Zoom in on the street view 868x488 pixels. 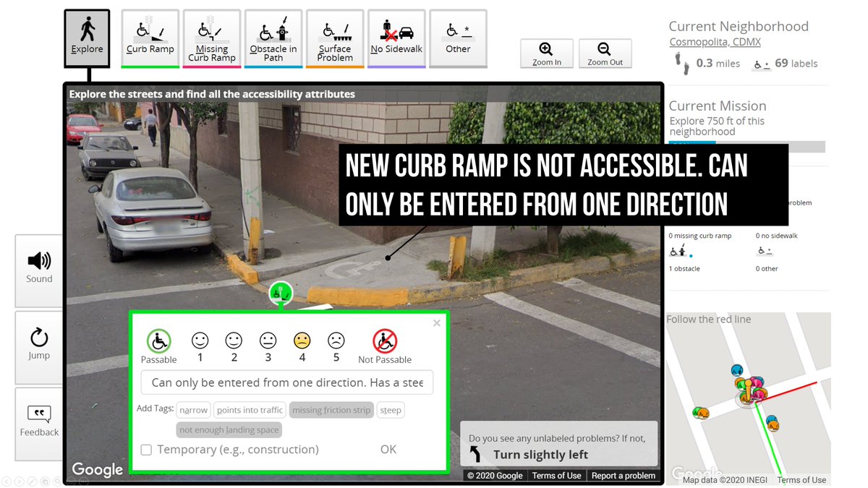547,53
